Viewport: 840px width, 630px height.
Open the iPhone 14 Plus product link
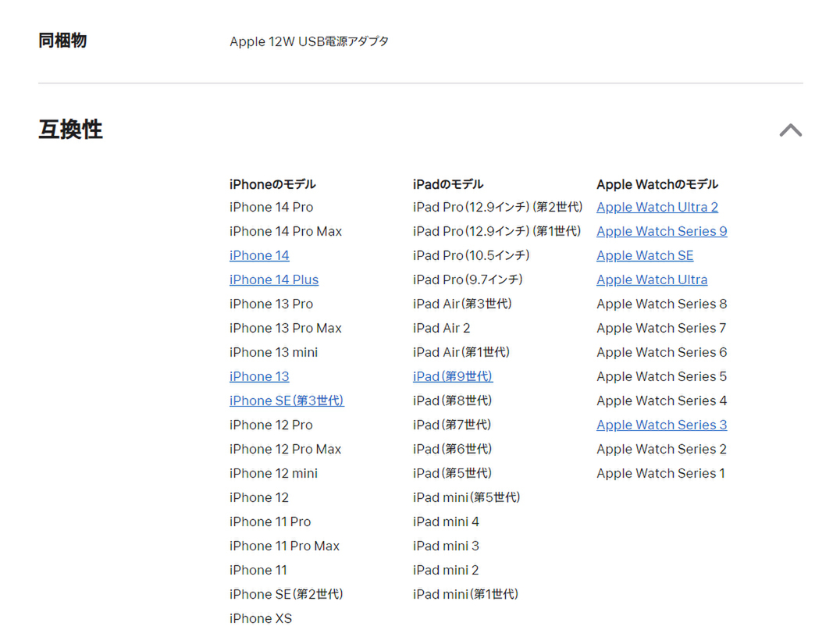(274, 279)
